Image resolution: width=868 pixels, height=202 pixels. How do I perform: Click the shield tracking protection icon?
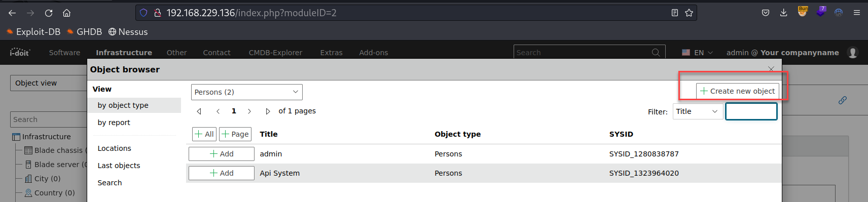(143, 13)
